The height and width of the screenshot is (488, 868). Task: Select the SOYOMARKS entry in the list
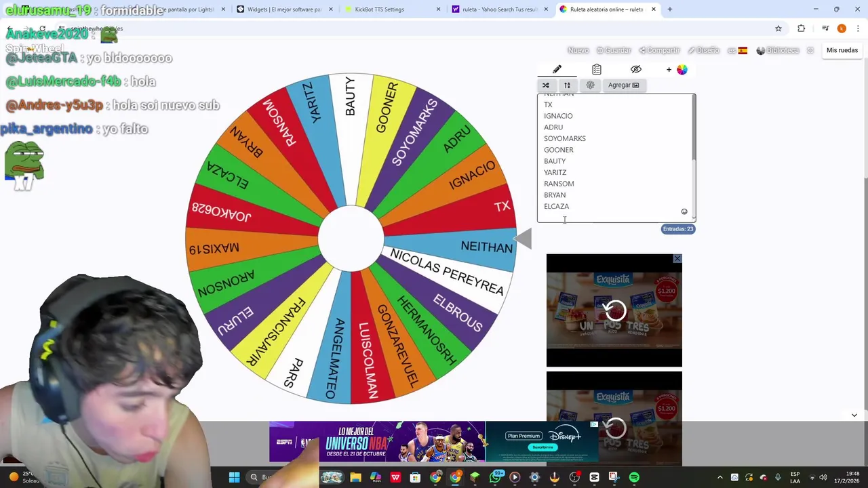(564, 138)
